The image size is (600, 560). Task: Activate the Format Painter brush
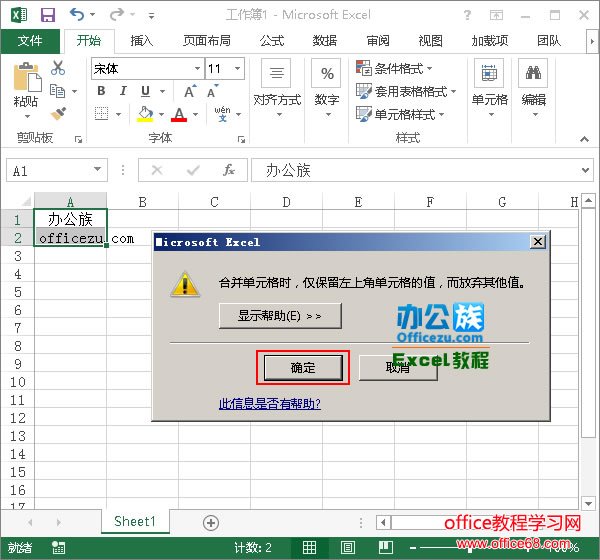(x=58, y=113)
